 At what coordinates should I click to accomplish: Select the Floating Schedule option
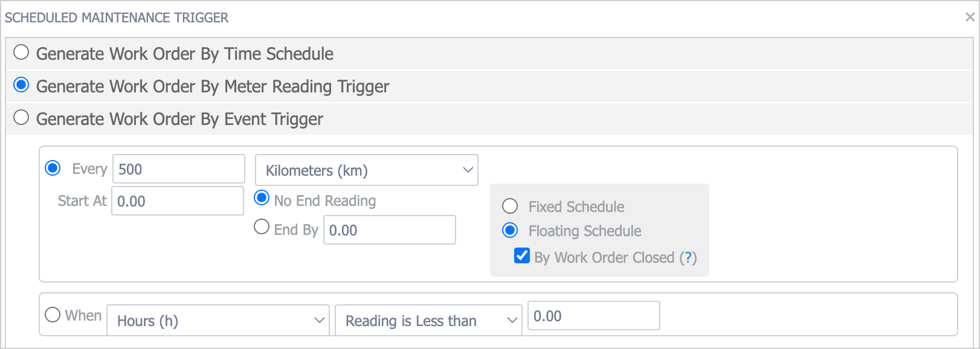[510, 230]
